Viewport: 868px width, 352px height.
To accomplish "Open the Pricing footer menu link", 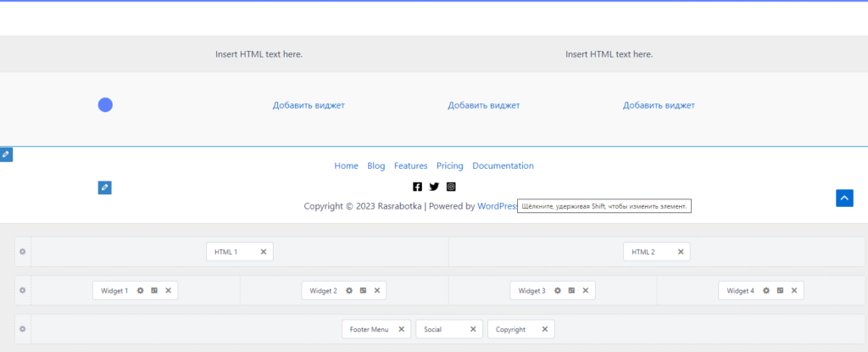I will coord(449,165).
